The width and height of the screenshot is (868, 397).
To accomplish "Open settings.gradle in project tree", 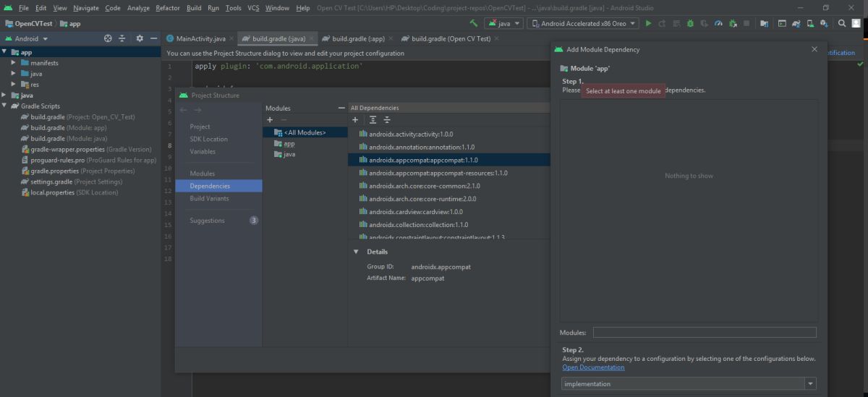I will (72, 182).
